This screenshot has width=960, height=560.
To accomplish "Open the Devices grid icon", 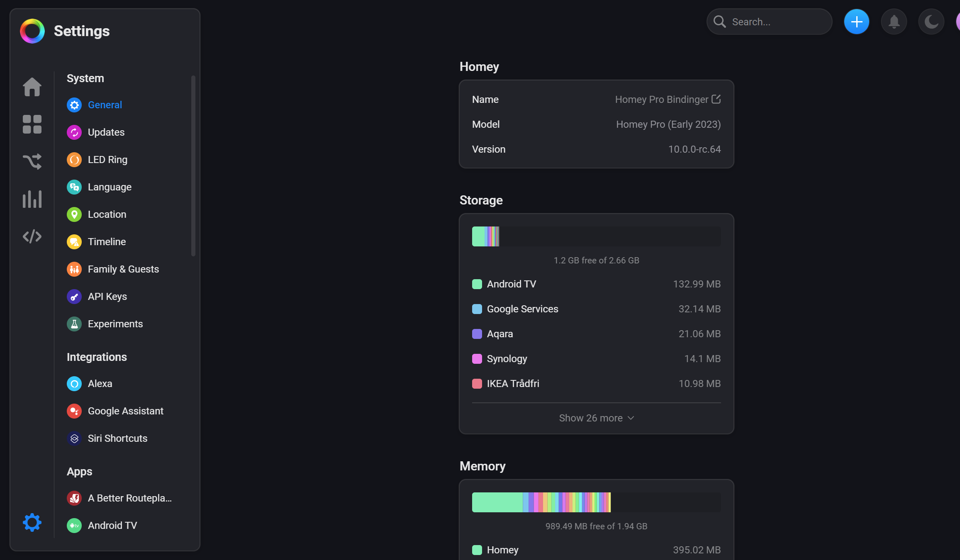I will tap(32, 124).
